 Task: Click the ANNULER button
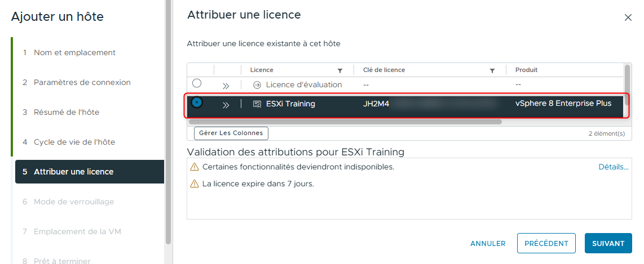(x=488, y=244)
